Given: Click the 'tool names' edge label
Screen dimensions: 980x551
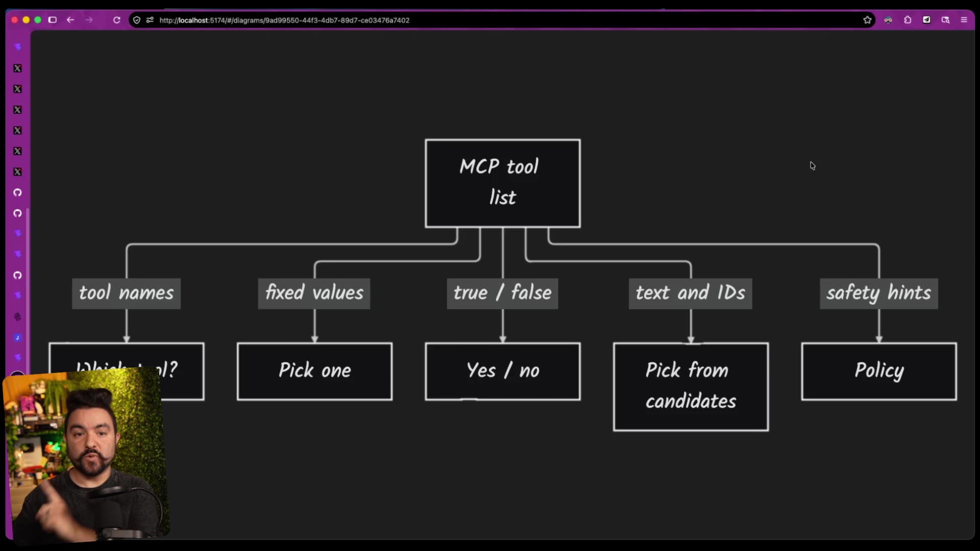Looking at the screenshot, I should point(126,293).
